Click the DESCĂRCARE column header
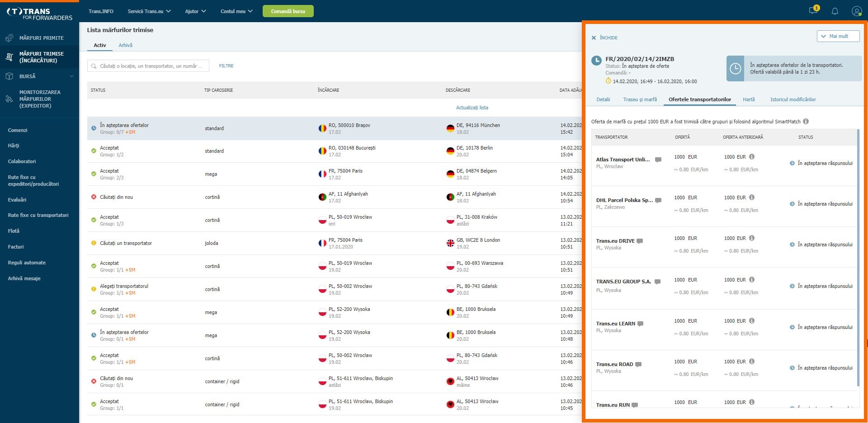The height and width of the screenshot is (423, 868). click(458, 90)
